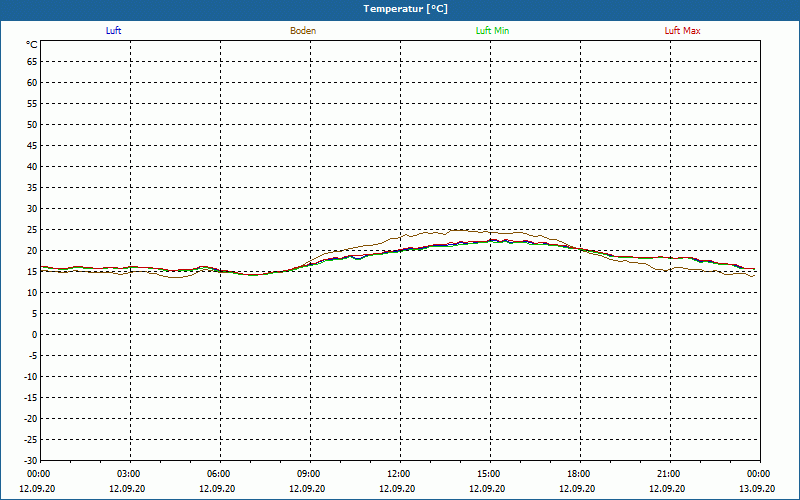Screen dimensions: 800x500
Task: Click the 06:00 time axis label
Action: [219, 474]
